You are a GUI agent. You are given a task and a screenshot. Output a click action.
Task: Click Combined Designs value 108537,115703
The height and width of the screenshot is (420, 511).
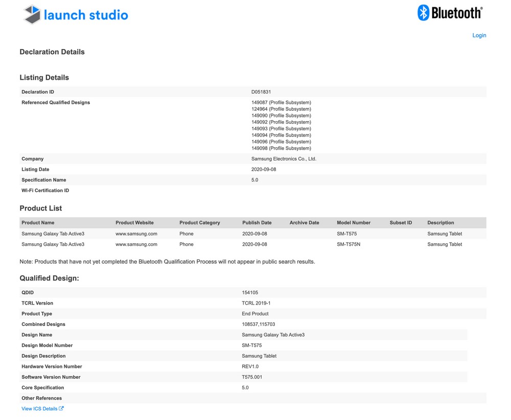click(259, 324)
